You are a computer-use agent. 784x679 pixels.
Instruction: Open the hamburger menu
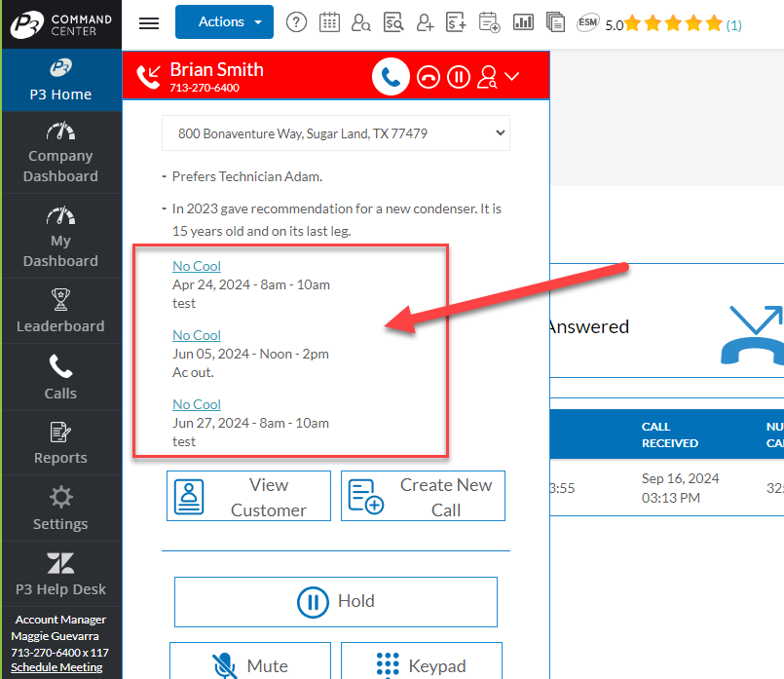(149, 23)
